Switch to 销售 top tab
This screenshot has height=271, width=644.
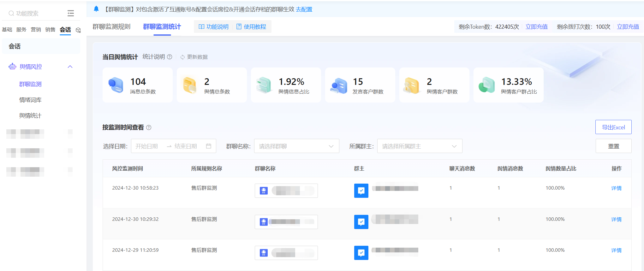click(x=50, y=30)
